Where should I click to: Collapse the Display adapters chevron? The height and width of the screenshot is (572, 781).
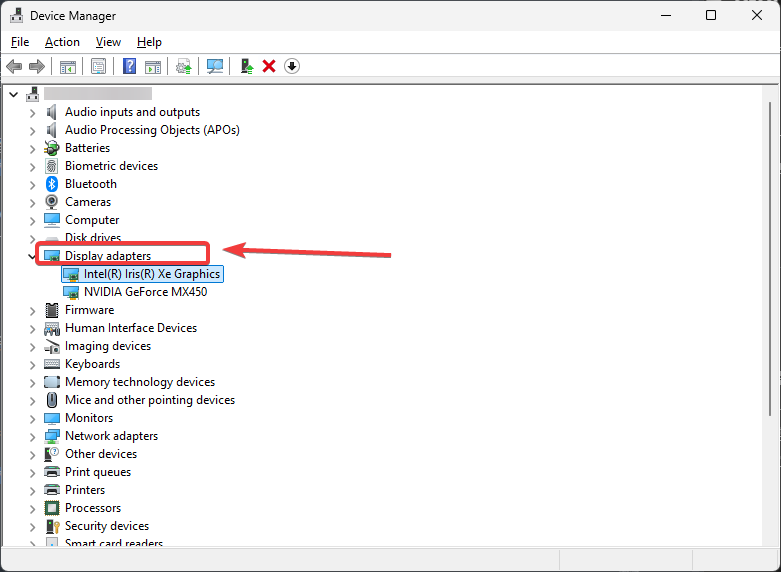(x=32, y=257)
